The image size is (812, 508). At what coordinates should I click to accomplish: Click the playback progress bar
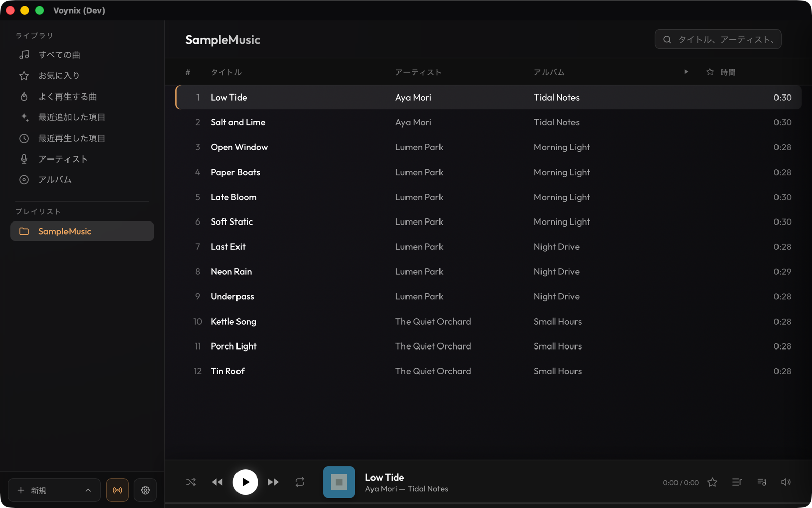[488, 504]
